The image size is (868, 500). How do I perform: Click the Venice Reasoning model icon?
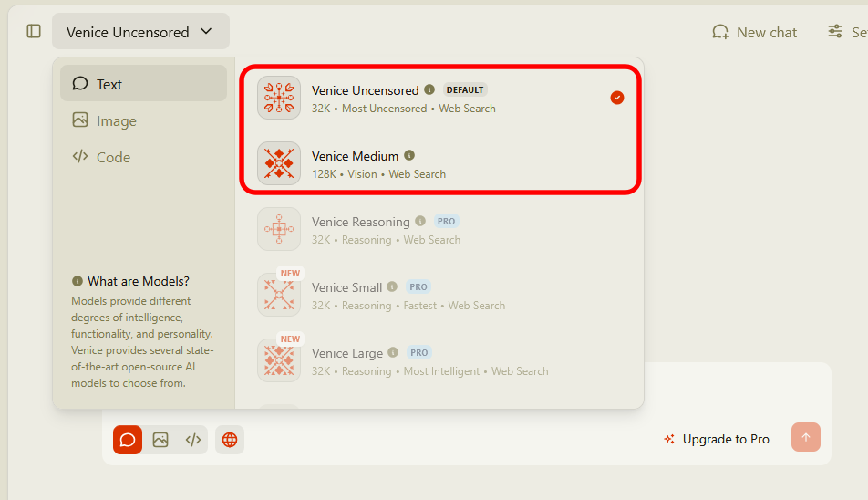coord(279,229)
